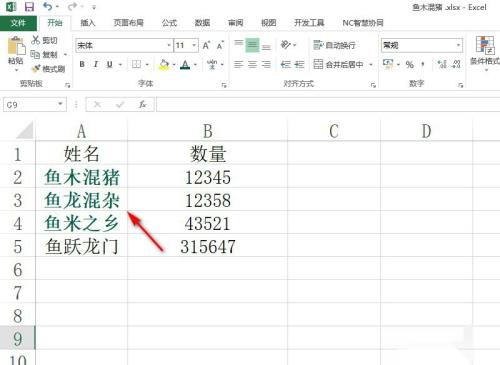500x365 pixels.
Task: Select cell B5 containing 315647
Action: tap(207, 246)
